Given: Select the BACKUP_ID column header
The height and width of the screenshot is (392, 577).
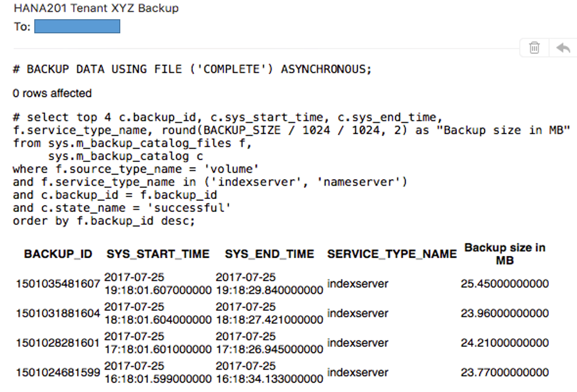Looking at the screenshot, I should [57, 254].
